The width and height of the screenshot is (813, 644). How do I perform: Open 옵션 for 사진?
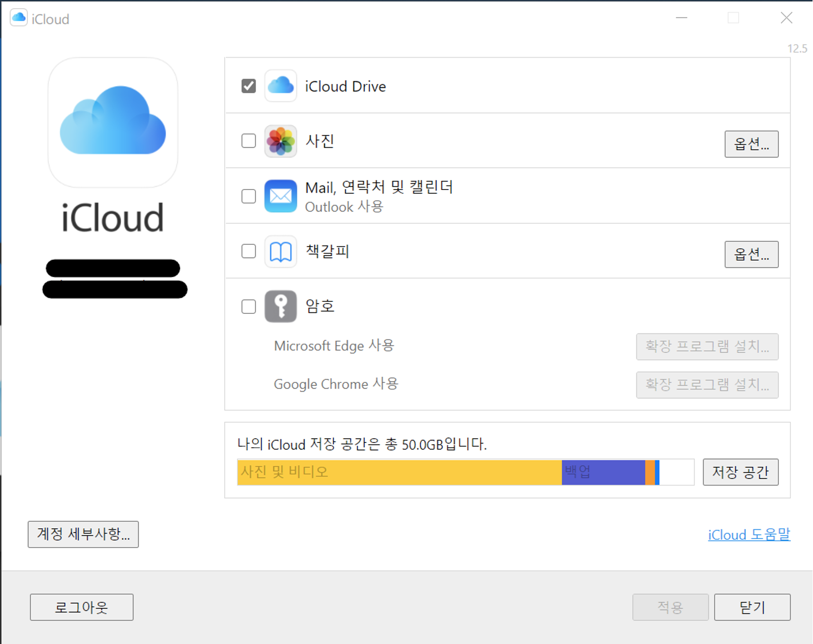pos(752,144)
